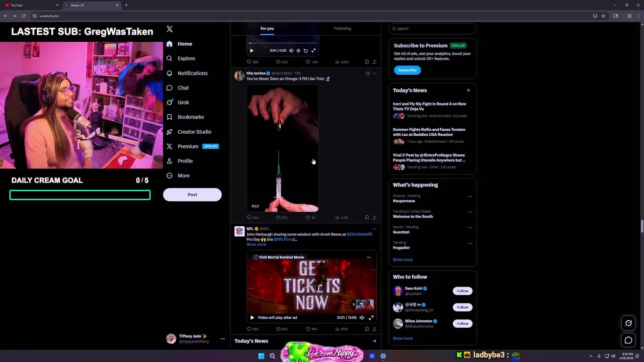The height and width of the screenshot is (362, 644).
Task: Open Profile from the sidebar
Action: [x=180, y=161]
